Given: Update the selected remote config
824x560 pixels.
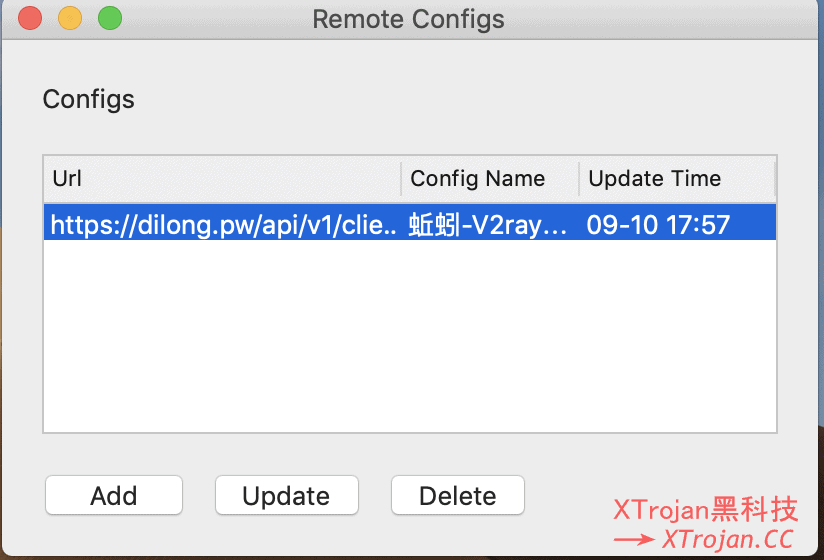Looking at the screenshot, I should click(x=286, y=495).
